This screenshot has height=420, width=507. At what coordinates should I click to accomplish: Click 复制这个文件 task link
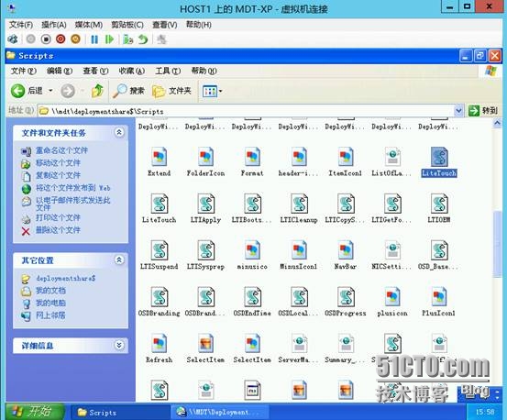coord(58,175)
